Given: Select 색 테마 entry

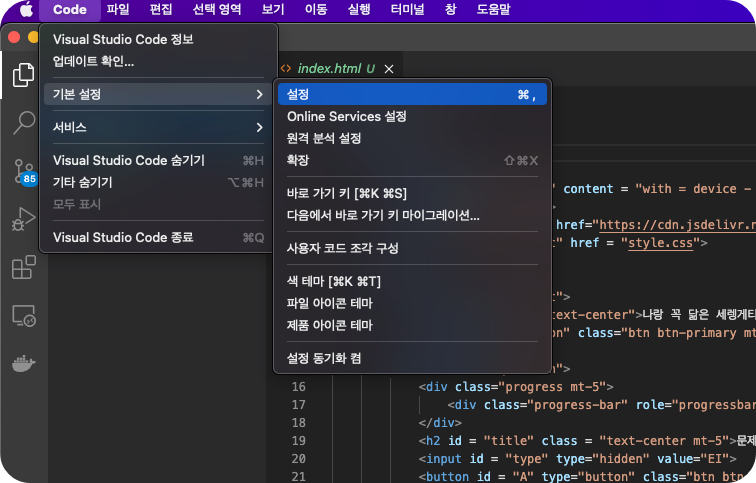Looking at the screenshot, I should tap(412, 281).
